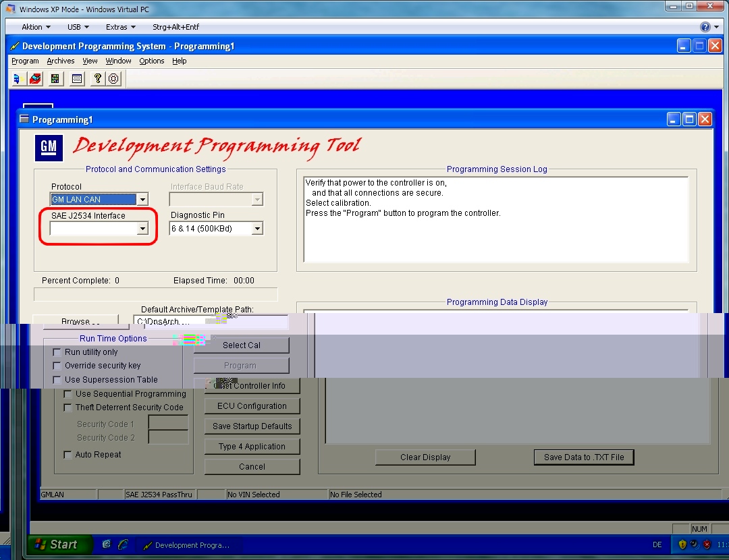Click the calendar grid toolbar icon
Viewport: 729px width, 560px height.
tap(77, 78)
